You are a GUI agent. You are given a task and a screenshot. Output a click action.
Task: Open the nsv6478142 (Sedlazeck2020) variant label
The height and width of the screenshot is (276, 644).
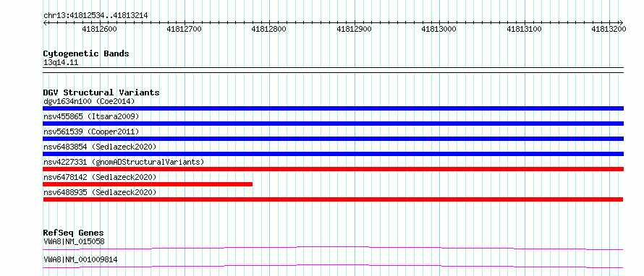pyautogui.click(x=99, y=177)
